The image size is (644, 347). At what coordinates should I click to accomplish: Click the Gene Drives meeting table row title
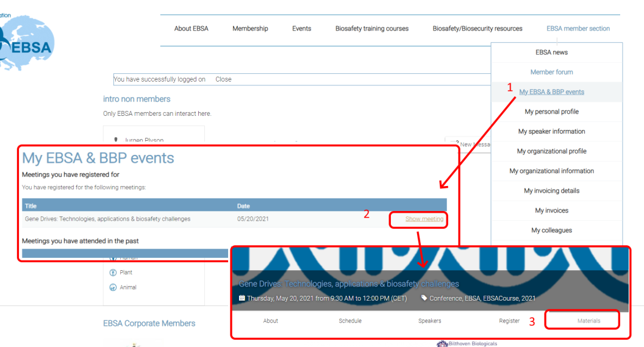tap(107, 219)
